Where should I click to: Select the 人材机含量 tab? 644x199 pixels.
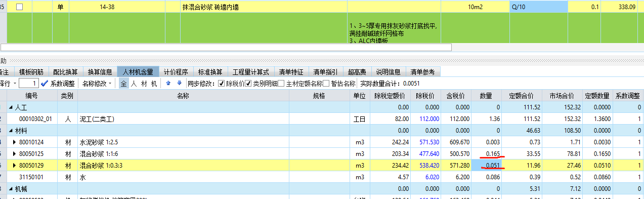tap(138, 71)
